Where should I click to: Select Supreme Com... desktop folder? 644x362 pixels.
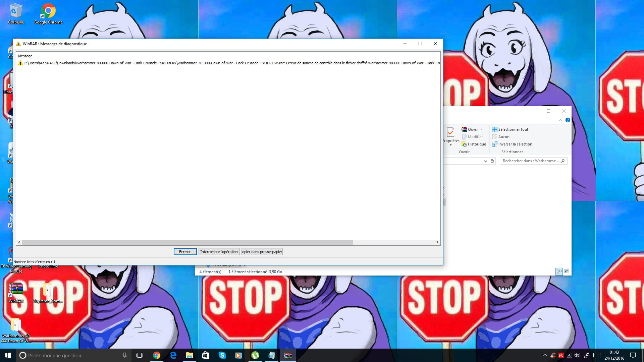pos(48,293)
